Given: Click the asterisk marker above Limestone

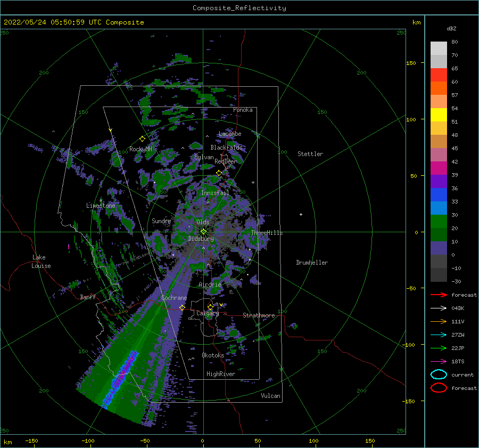Looking at the screenshot, I should coord(101,201).
